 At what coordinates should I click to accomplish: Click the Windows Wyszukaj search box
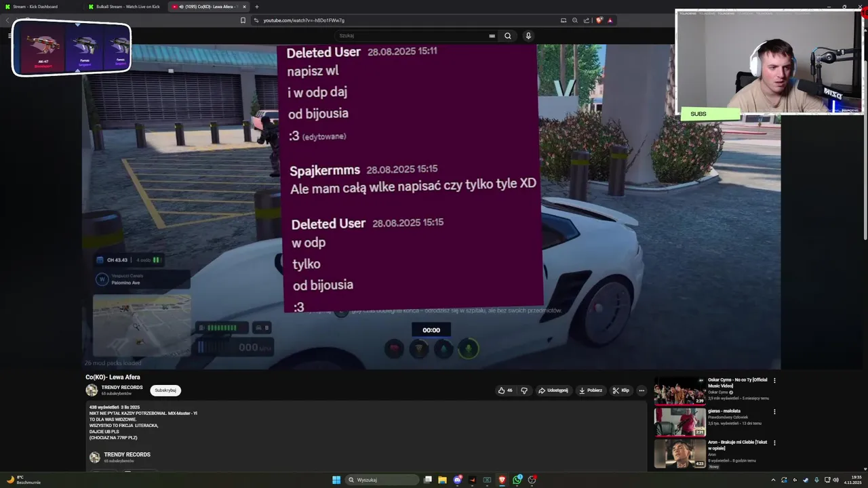pos(382,480)
